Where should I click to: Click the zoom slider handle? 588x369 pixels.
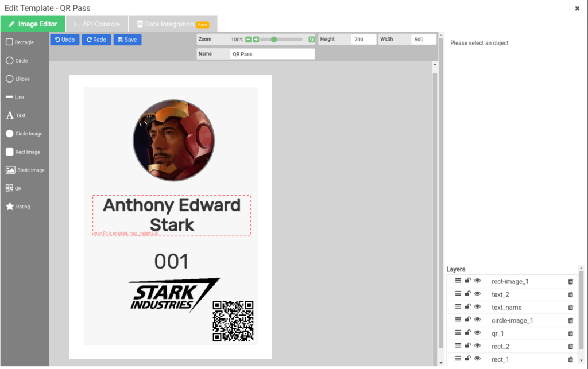[x=274, y=40]
